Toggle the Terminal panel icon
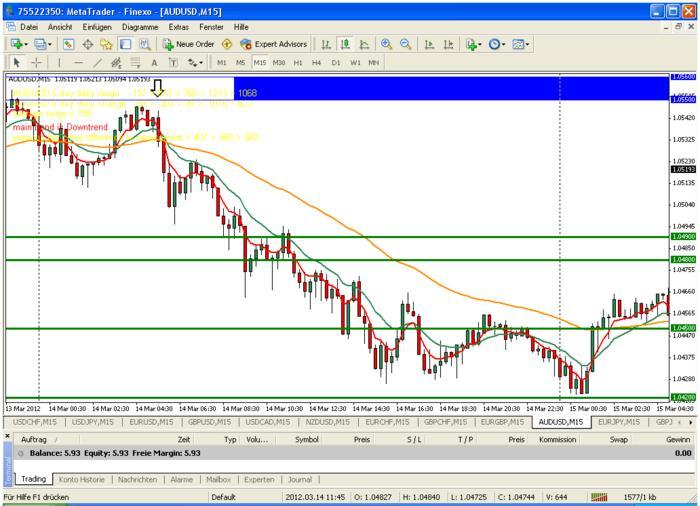The width and height of the screenshot is (700, 506). coord(125,44)
